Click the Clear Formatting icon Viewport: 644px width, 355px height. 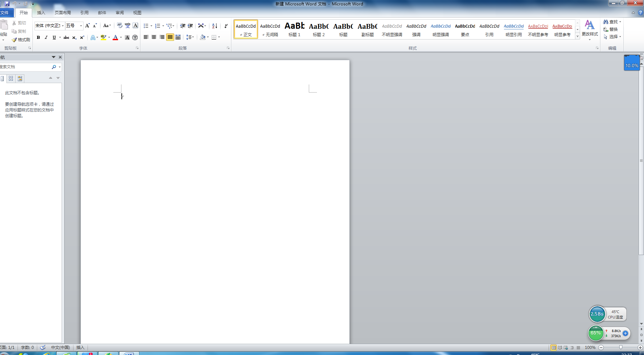[119, 25]
